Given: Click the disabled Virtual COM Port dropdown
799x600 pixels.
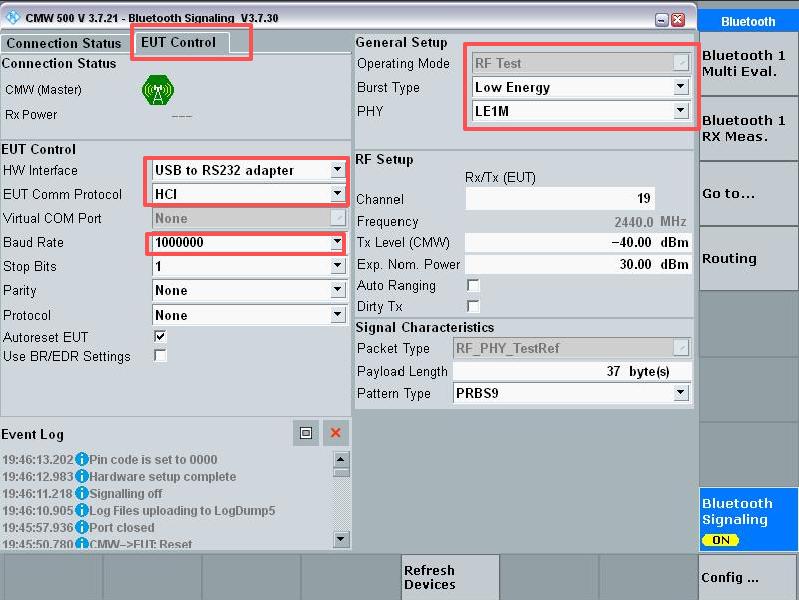Looking at the screenshot, I should click(249, 218).
